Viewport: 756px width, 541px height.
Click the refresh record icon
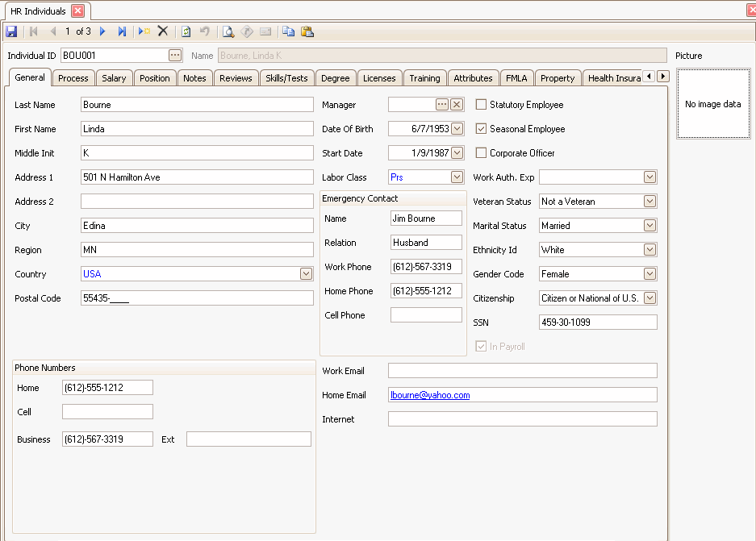pos(186,31)
